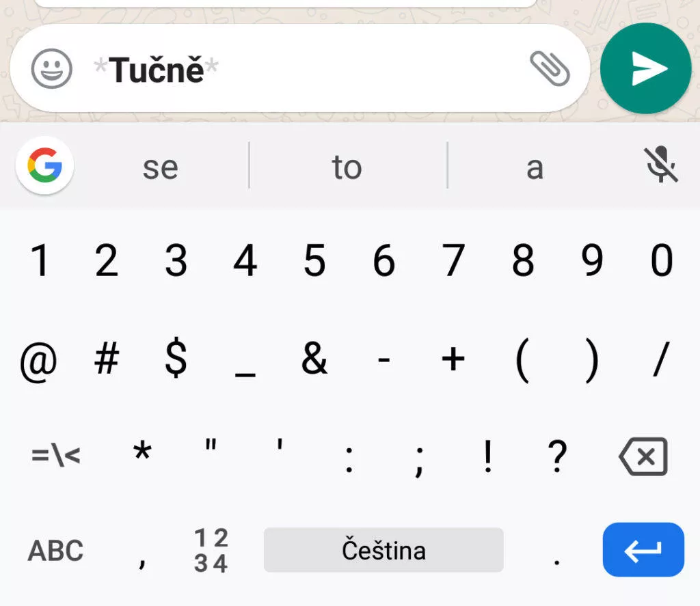Choose the suggestion "se"
Screen dimensions: 700x606
(161, 167)
